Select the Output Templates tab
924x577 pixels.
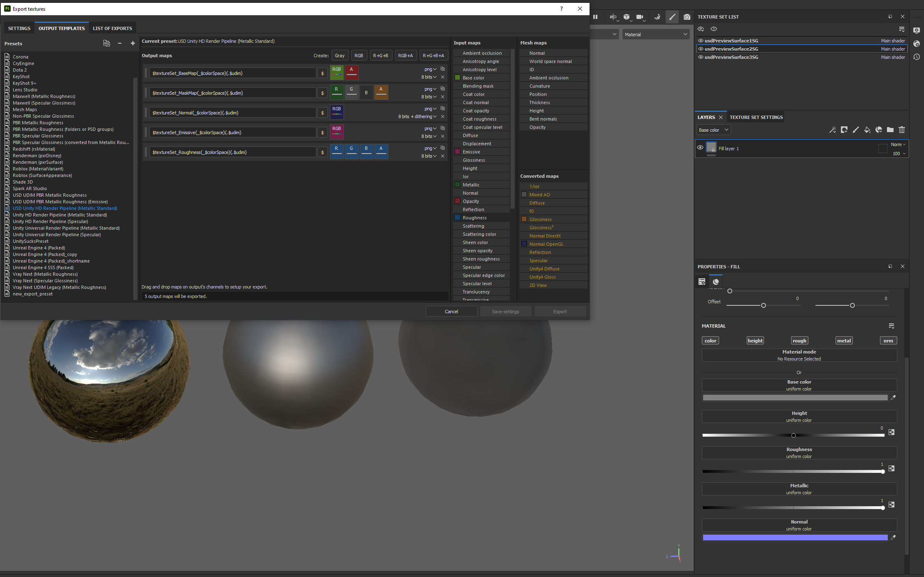pos(62,28)
